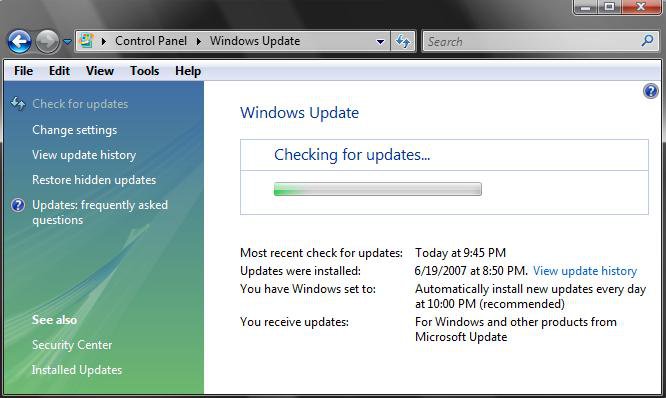Open the Help menu
This screenshot has height=398, width=666.
pos(188,71)
